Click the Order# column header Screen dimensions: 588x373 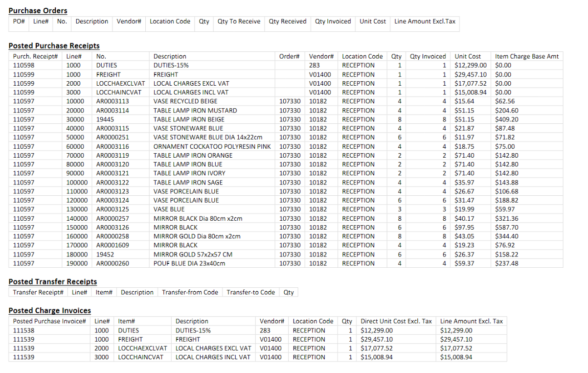(290, 56)
